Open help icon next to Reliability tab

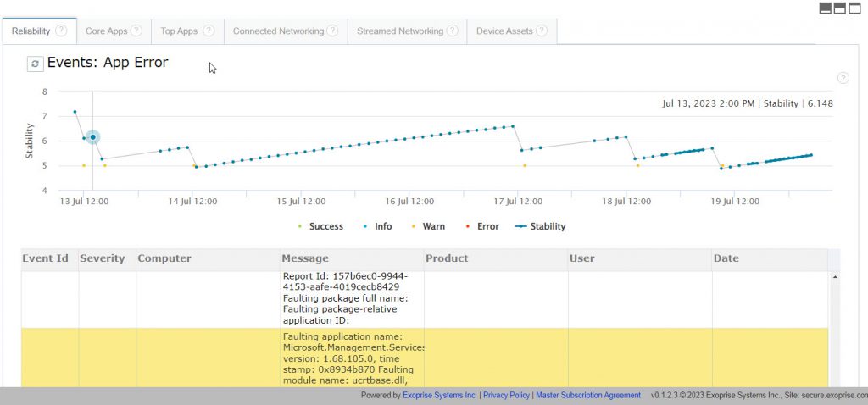point(61,31)
